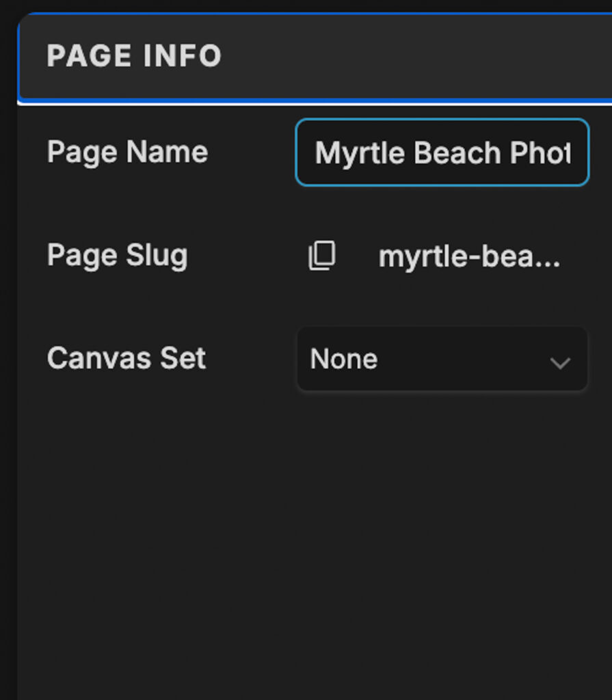
Task: Click the Canvas Set label
Action: [126, 358]
